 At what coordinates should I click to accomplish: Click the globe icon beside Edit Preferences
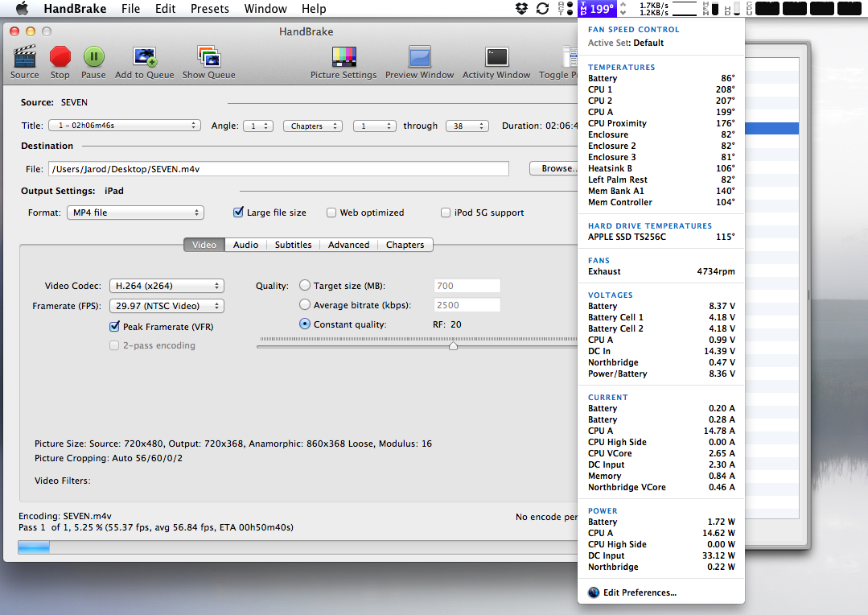[x=594, y=592]
